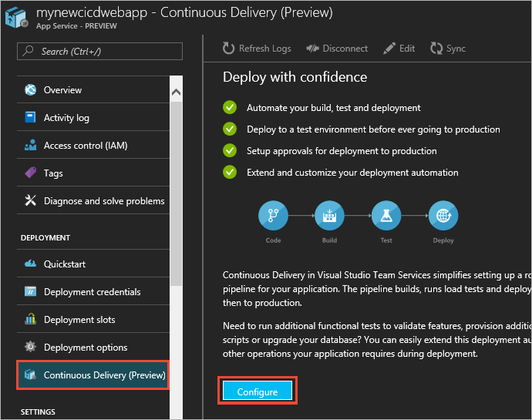The height and width of the screenshot is (420, 532).
Task: Click text Extend and customize your deployment automation
Action: (x=352, y=173)
